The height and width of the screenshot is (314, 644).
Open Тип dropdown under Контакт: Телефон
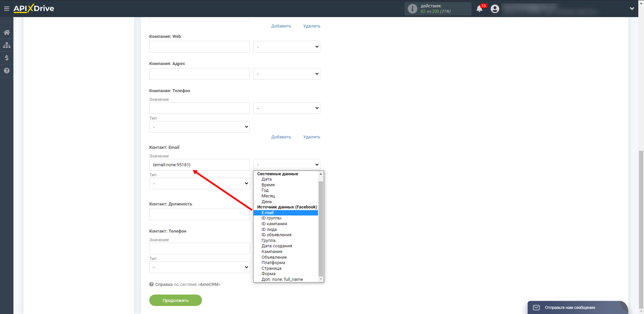(x=200, y=267)
